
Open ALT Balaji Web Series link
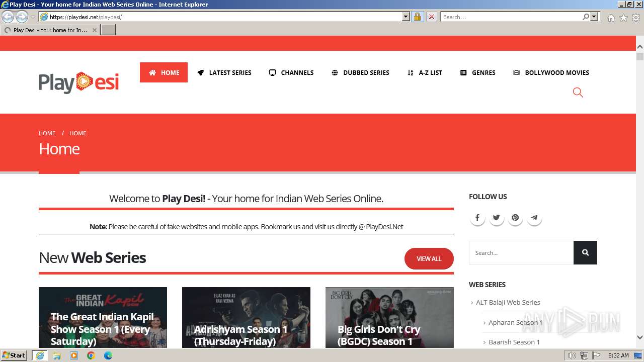[x=508, y=302]
